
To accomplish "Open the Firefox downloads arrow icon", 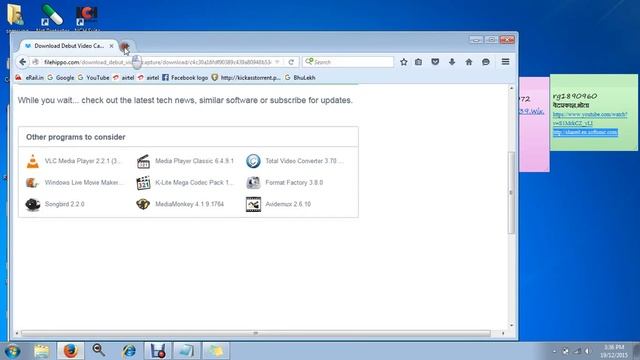I will pos(452,62).
